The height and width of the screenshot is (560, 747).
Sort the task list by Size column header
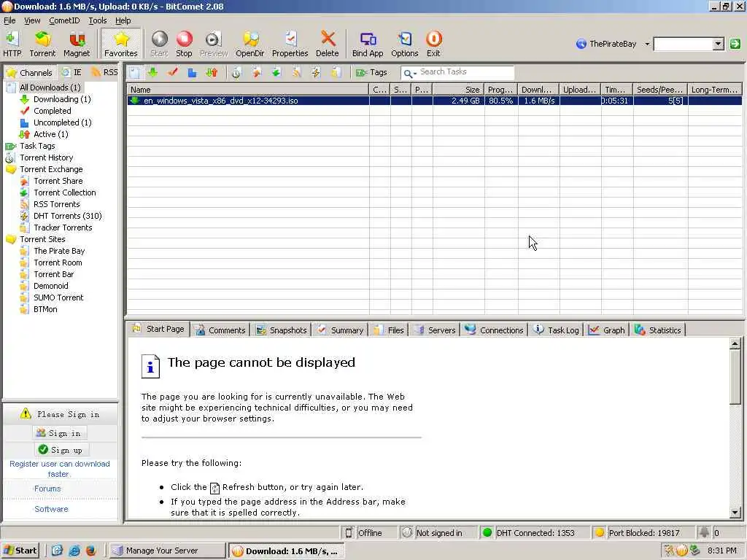[x=458, y=90]
